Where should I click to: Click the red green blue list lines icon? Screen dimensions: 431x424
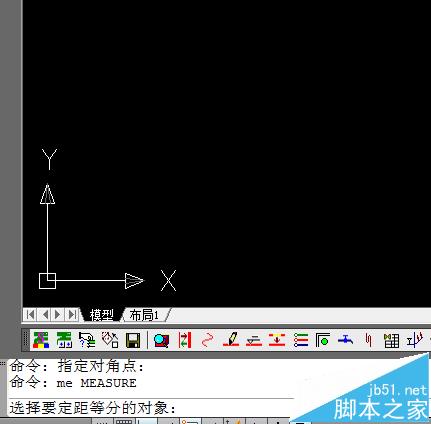coord(301,340)
